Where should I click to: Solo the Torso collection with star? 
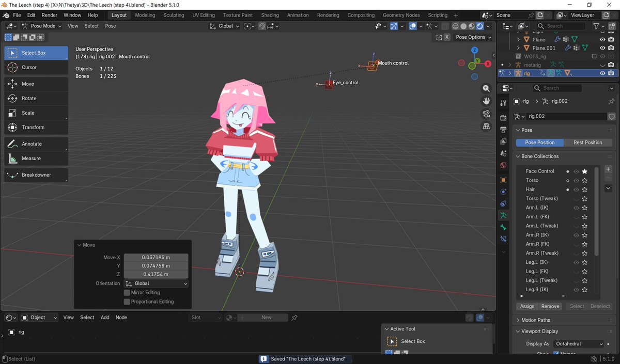(x=585, y=180)
